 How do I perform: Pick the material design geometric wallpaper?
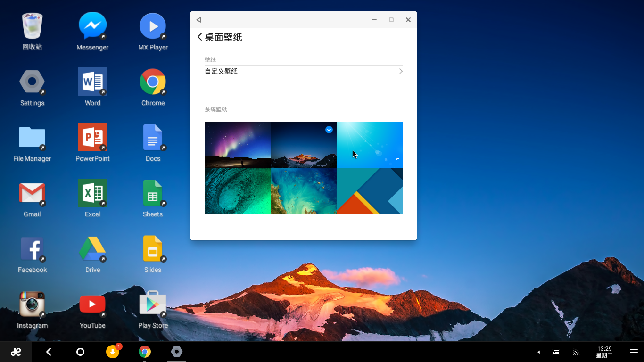point(370,191)
